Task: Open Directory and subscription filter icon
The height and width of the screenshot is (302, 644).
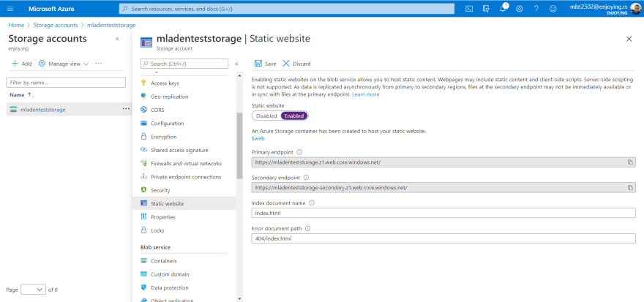Action: coord(486,9)
